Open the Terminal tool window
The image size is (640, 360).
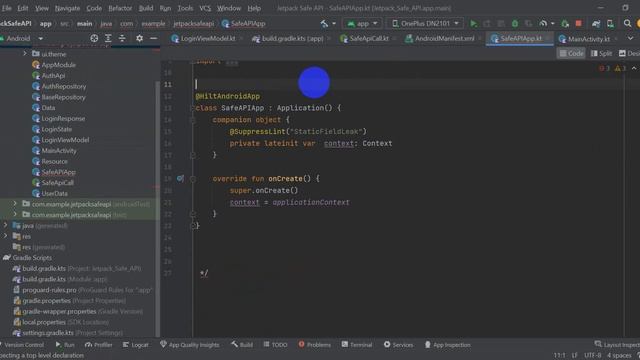pyautogui.click(x=357, y=345)
